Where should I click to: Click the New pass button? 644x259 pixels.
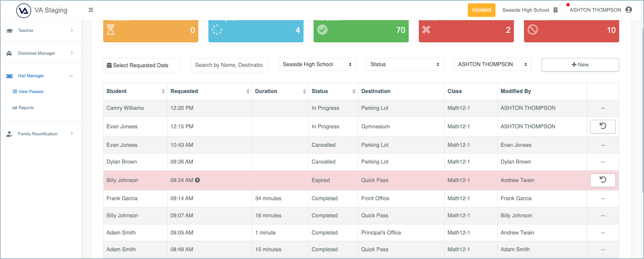pos(580,65)
